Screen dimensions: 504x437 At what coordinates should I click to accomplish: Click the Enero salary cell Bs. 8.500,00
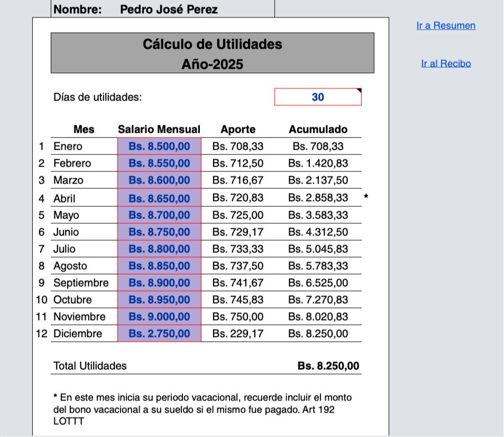[159, 147]
